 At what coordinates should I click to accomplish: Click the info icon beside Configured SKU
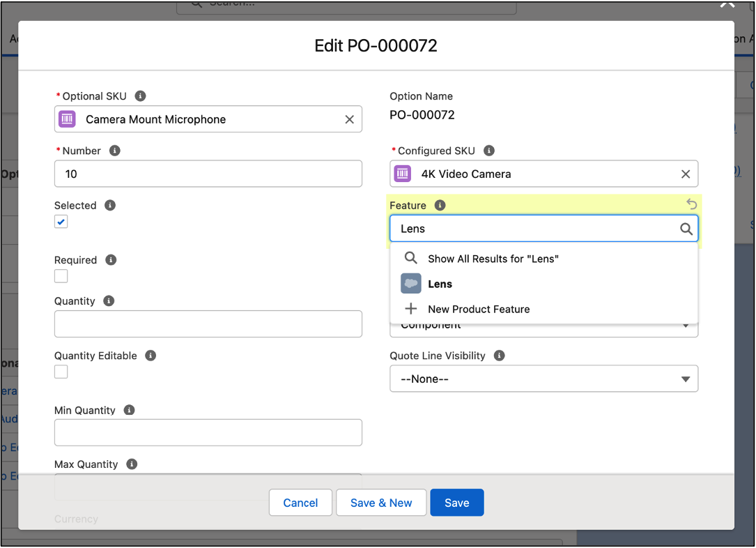(488, 150)
